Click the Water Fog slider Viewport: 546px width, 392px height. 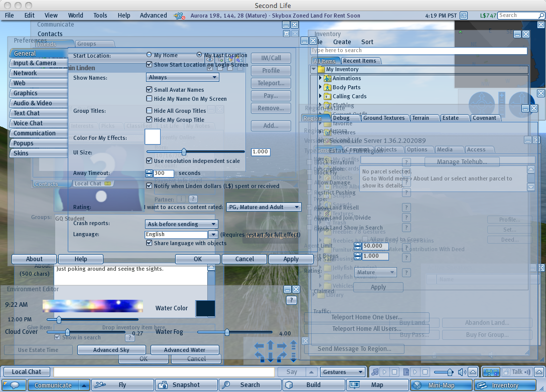(x=235, y=332)
